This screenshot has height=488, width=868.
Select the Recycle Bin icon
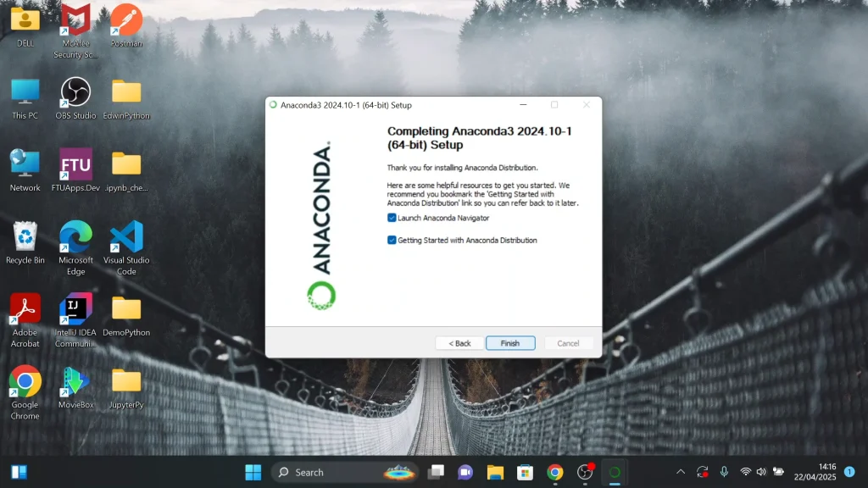tap(25, 243)
